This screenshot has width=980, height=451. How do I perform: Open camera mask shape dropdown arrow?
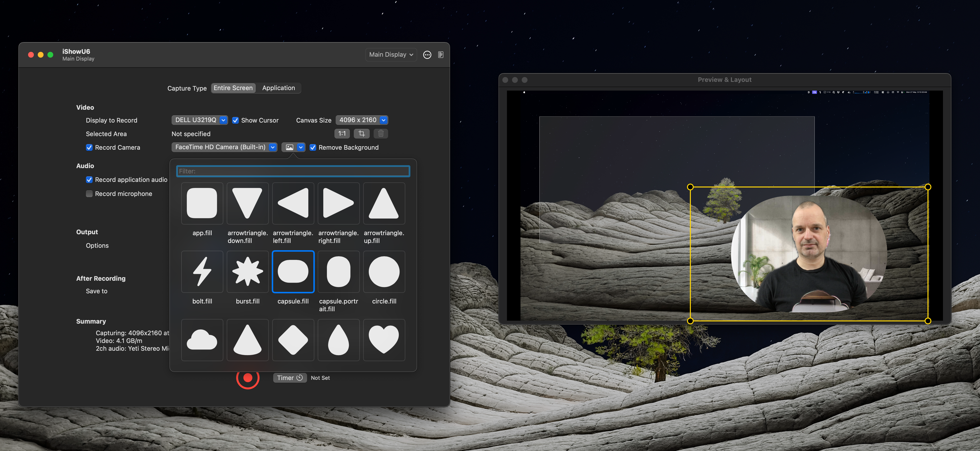click(301, 148)
